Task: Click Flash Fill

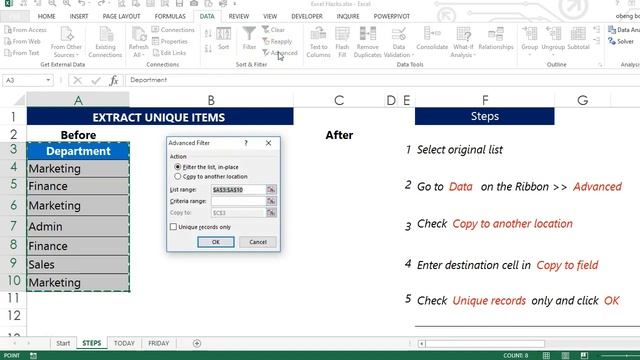Action: [342, 42]
